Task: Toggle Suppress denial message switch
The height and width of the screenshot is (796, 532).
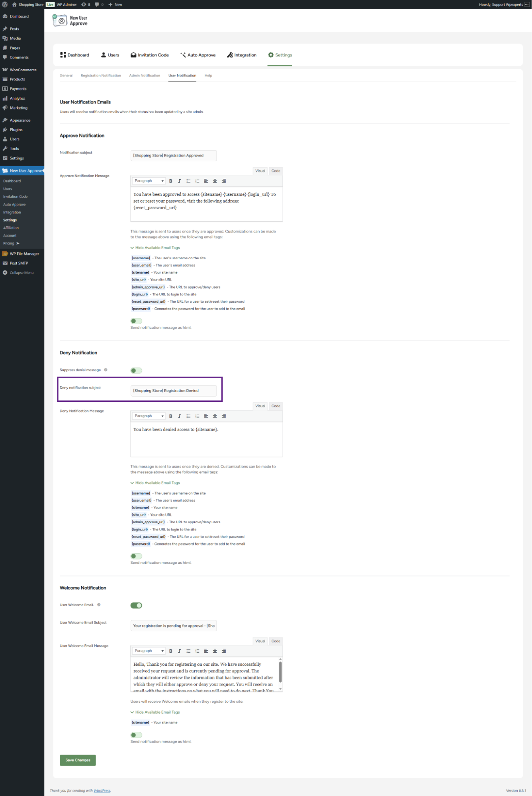Action: pos(136,370)
